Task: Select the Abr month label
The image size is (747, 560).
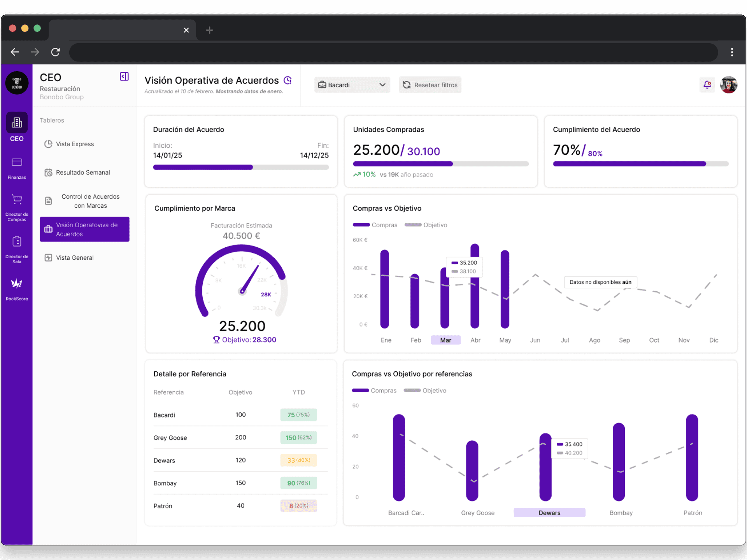Action: click(475, 340)
